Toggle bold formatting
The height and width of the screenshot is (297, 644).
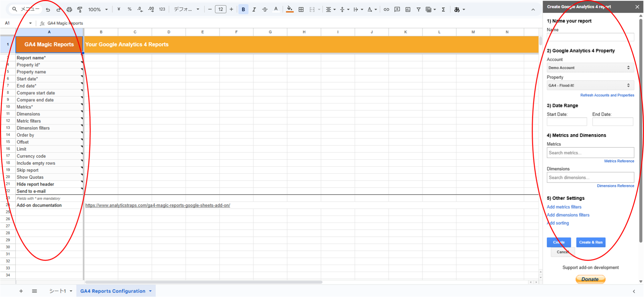pyautogui.click(x=243, y=9)
